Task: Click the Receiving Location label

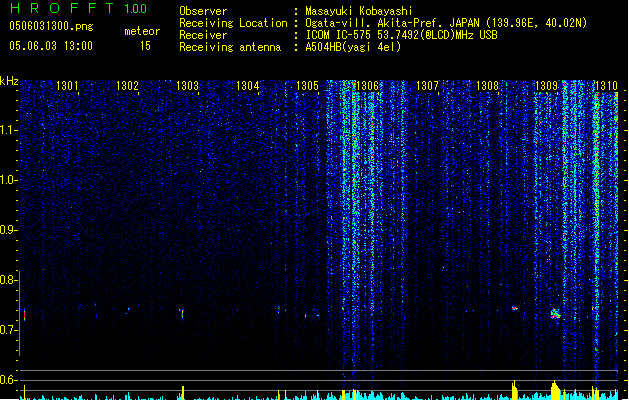Action: (233, 23)
